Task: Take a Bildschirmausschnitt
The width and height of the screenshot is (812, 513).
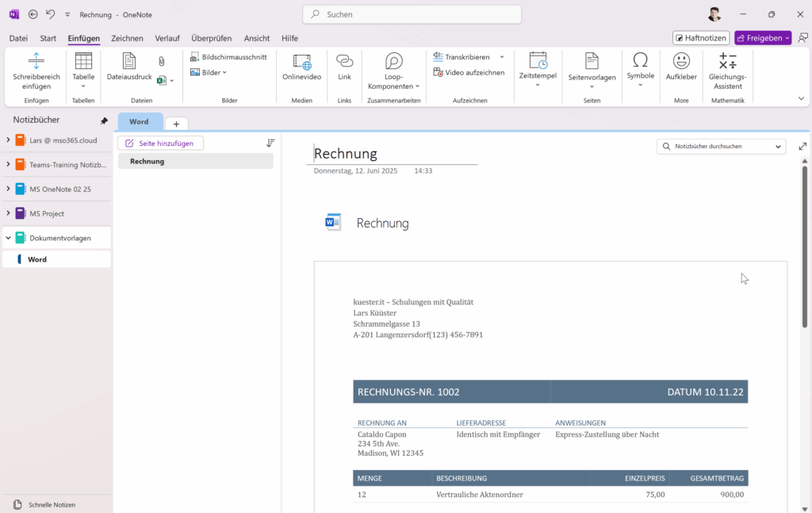Action: 228,57
